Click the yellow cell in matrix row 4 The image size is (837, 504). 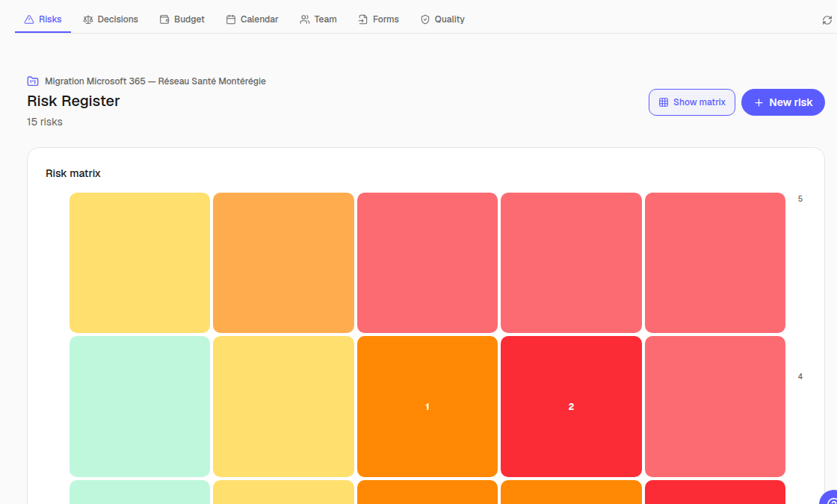tap(283, 406)
